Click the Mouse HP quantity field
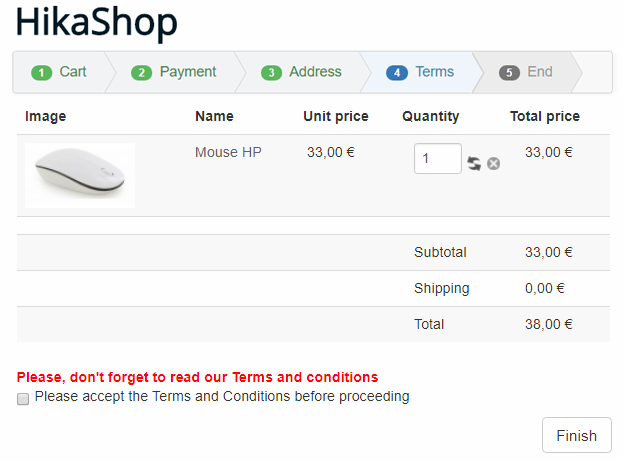This screenshot has width=623, height=462. coord(437,159)
